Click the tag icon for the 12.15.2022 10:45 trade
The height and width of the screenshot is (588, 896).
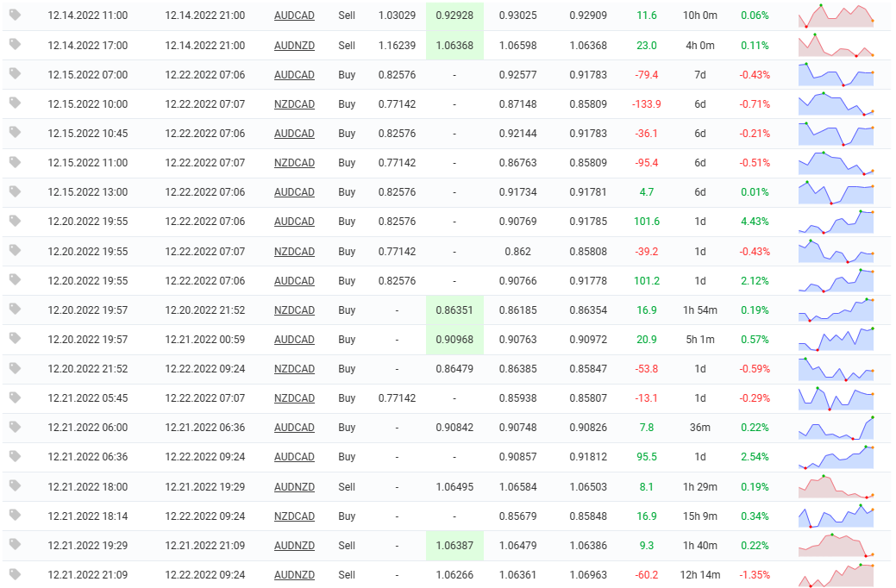click(x=16, y=132)
